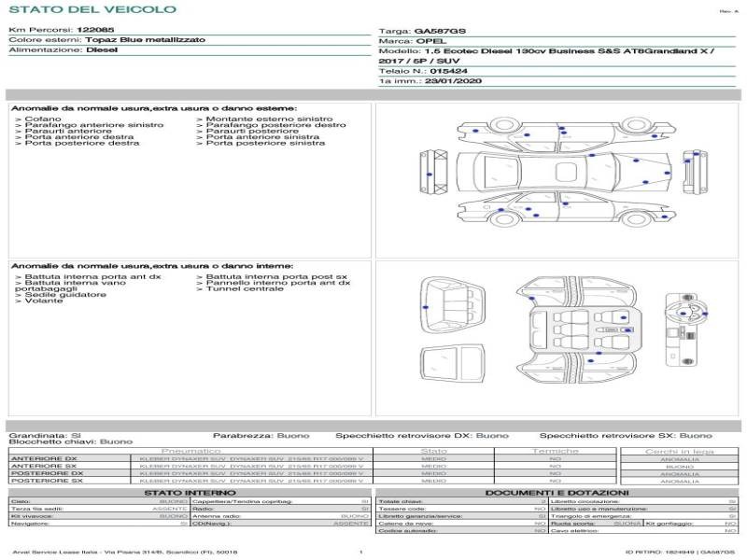Click the 1a imm. date 23/01/2020
Image resolution: width=747 pixels, height=560 pixels.
pos(454,81)
